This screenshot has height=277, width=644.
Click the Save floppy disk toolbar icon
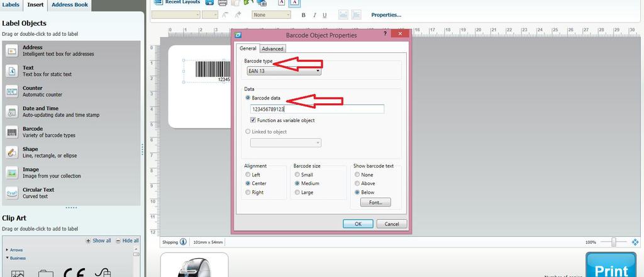point(209,3)
